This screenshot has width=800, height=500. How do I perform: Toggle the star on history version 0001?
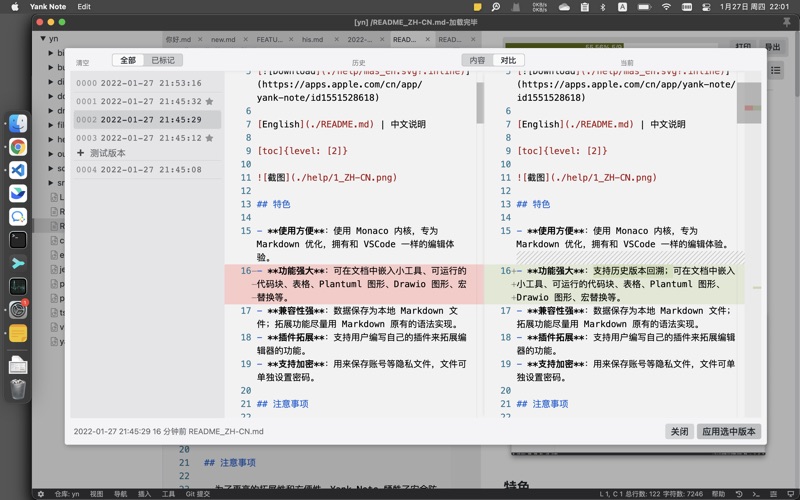pos(209,101)
